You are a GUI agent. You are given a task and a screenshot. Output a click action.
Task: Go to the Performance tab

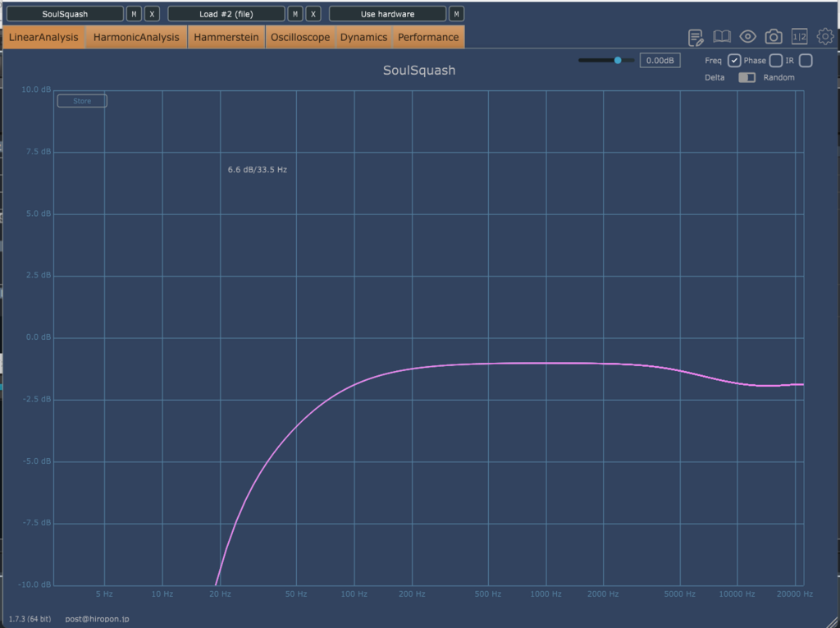428,37
